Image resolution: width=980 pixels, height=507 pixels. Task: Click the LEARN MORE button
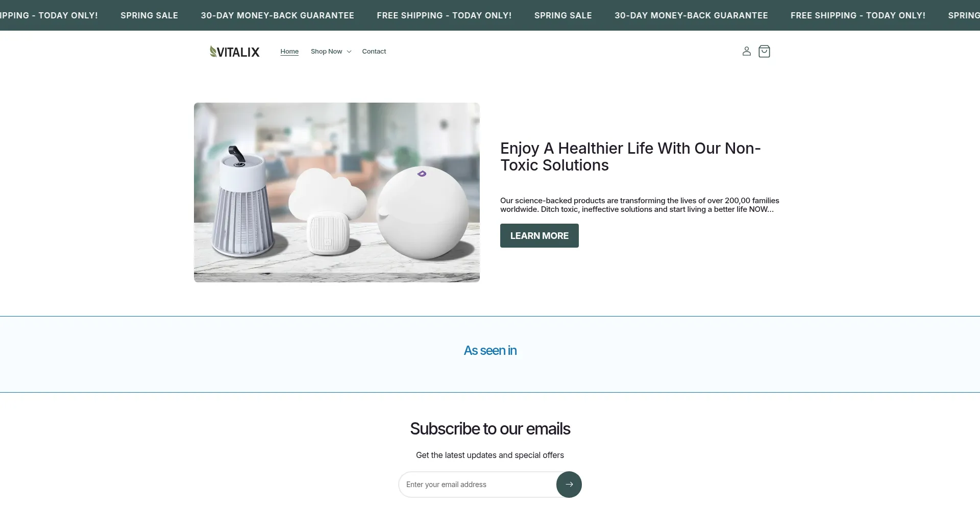pos(540,235)
